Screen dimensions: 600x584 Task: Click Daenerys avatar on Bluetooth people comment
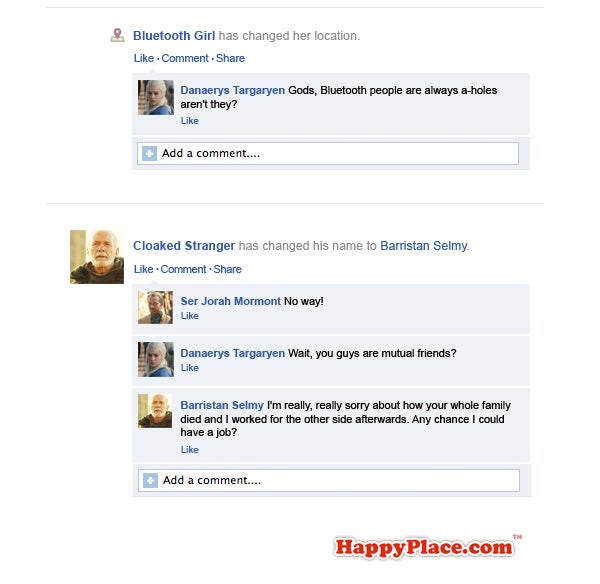point(156,97)
